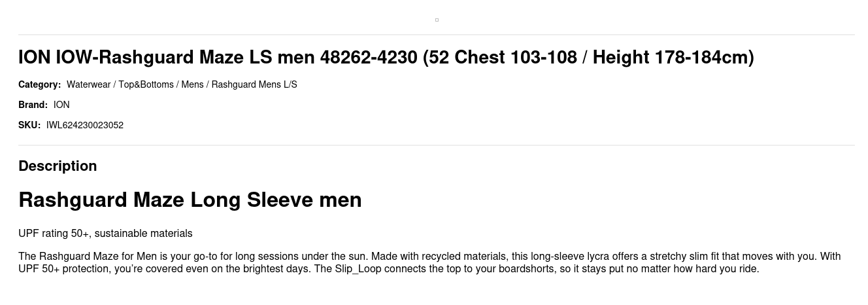Click "Mens" in the category path
Screen dimensions: 868x305
click(192, 84)
